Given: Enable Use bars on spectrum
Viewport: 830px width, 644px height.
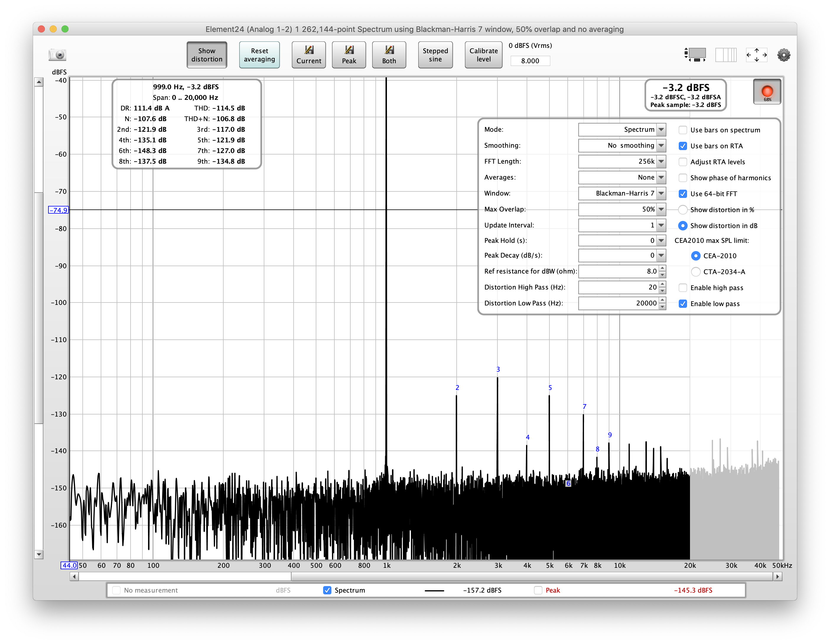Looking at the screenshot, I should 683,130.
